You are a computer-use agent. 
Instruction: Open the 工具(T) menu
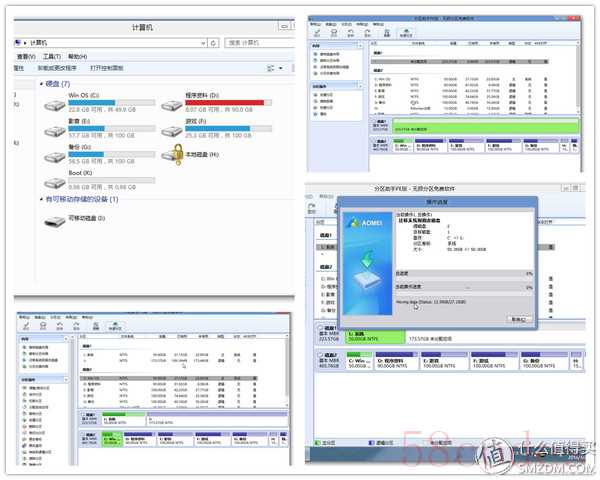point(50,56)
